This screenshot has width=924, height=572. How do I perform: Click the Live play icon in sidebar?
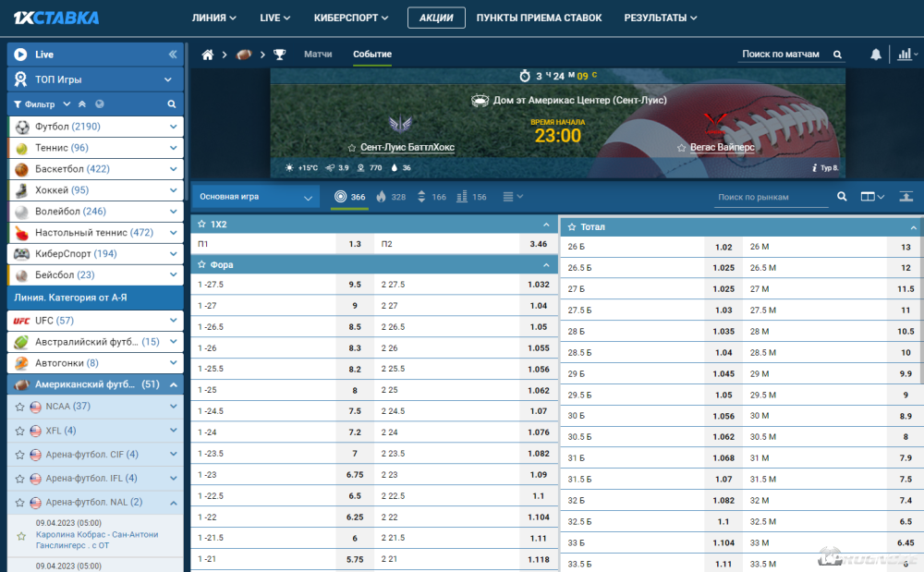click(20, 55)
